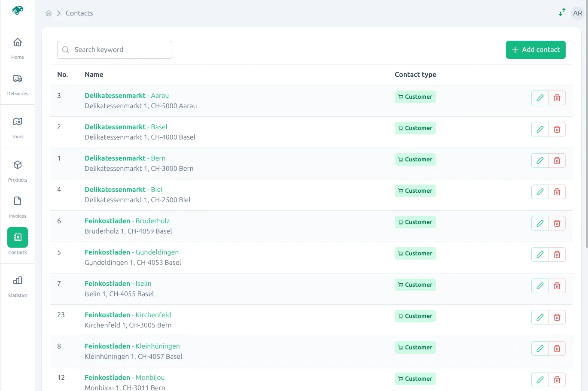The image size is (588, 391).
Task: Open the Delikatessenmarkt Basel contact details
Action: (125, 127)
